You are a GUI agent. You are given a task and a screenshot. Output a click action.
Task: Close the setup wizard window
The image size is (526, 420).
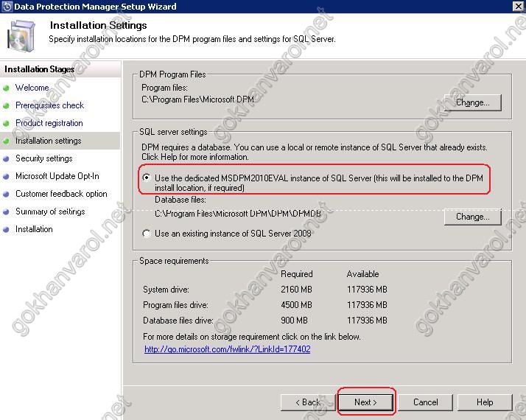coord(516,7)
